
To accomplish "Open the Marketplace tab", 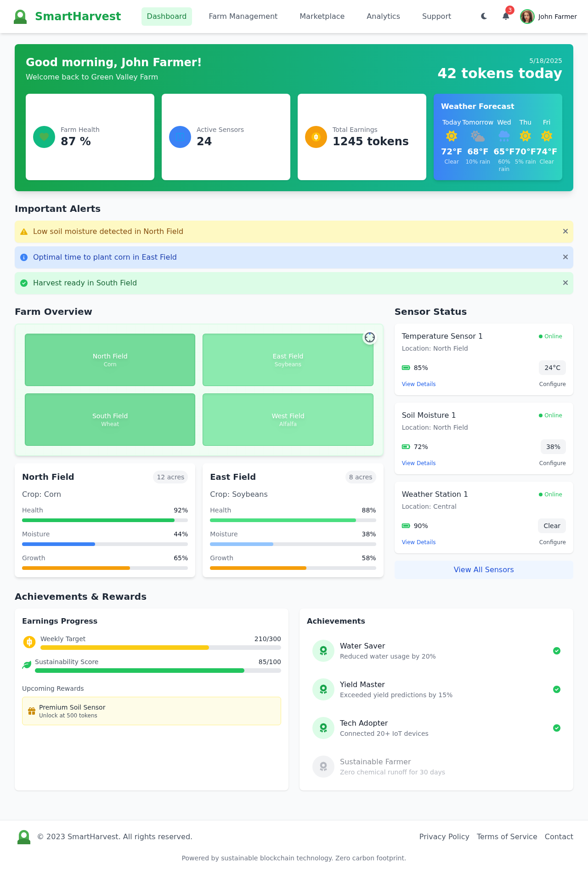I will [322, 17].
